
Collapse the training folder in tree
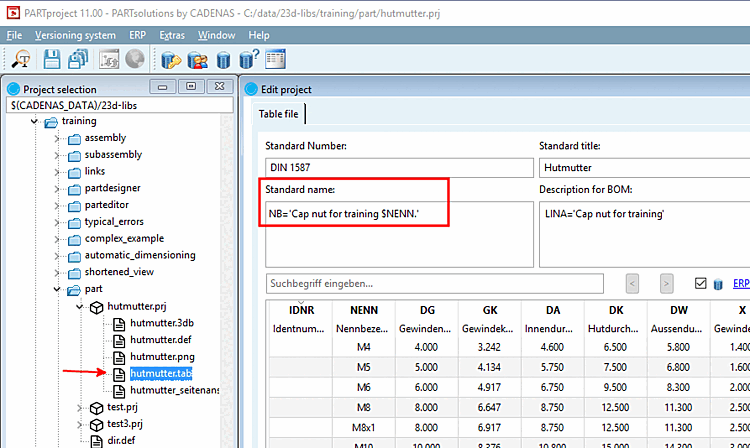point(35,121)
